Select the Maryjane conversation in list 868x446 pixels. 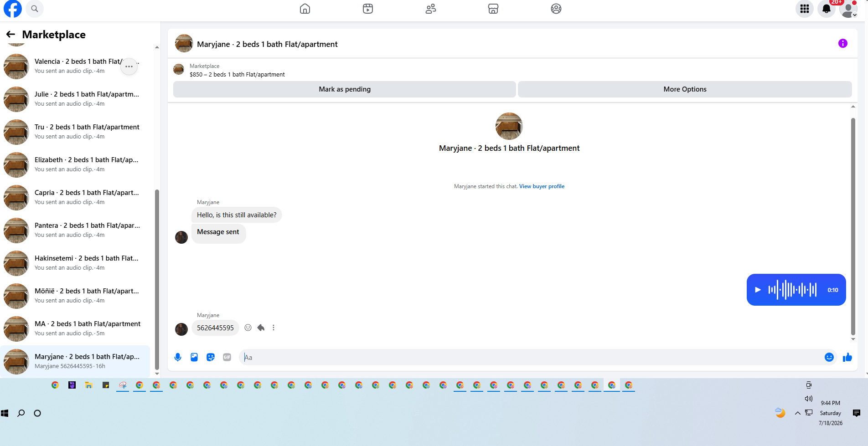point(75,362)
